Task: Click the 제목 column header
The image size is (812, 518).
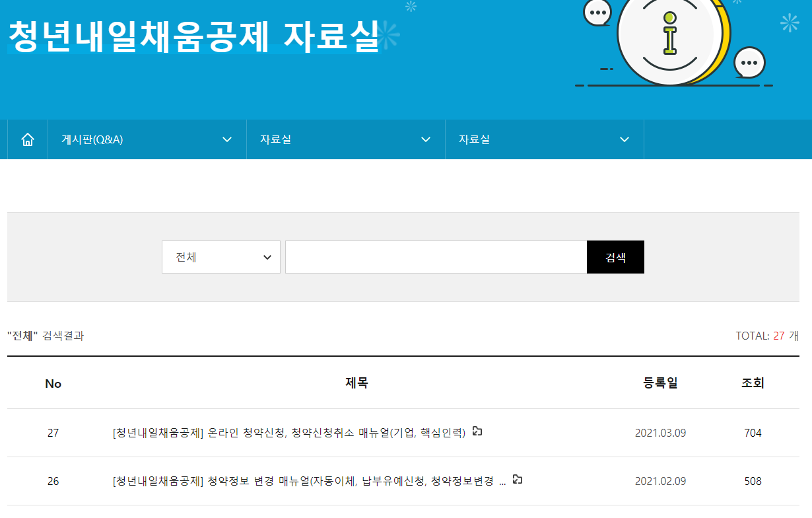Action: pyautogui.click(x=356, y=383)
